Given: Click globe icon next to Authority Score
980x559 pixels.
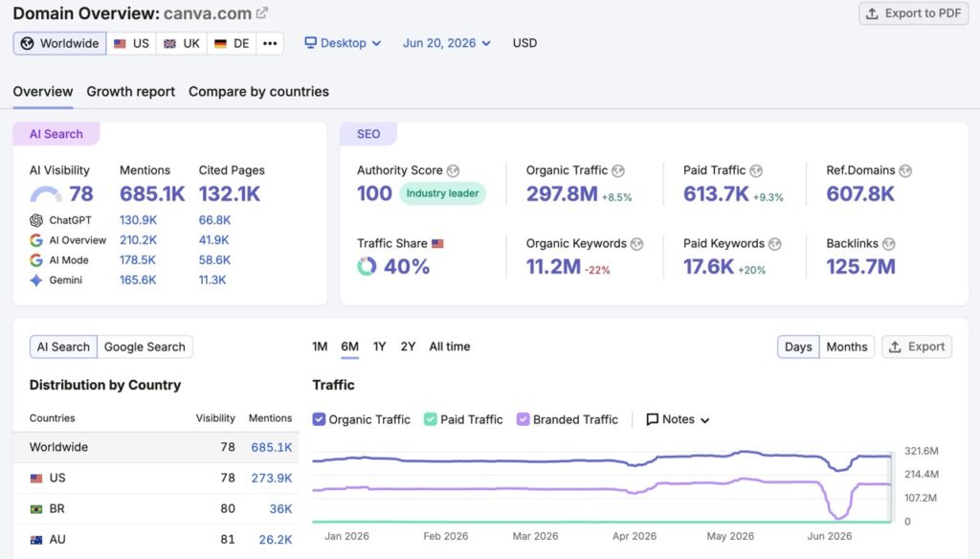Looking at the screenshot, I should (453, 170).
